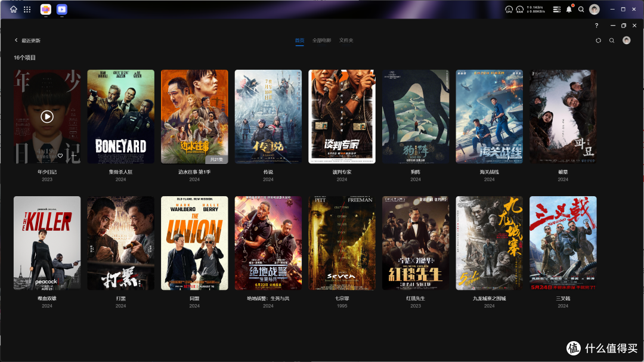
Task: Click the title 同盟
Action: coord(194,299)
